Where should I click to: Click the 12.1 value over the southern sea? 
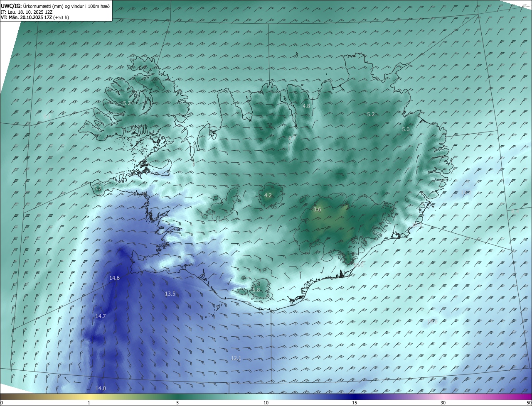click(x=236, y=358)
